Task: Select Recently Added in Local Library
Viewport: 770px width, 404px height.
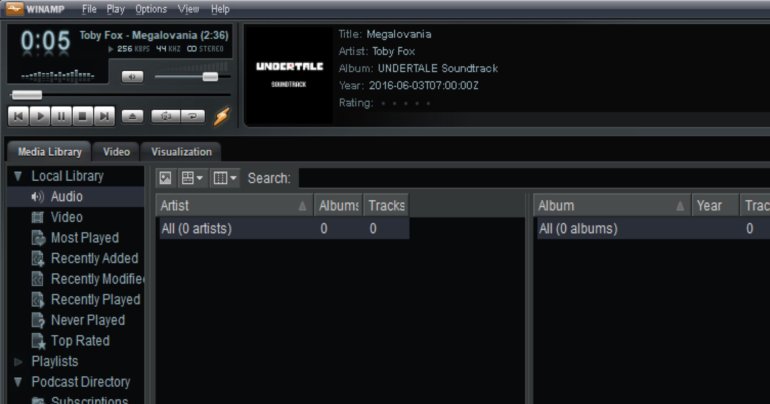Action: point(94,258)
